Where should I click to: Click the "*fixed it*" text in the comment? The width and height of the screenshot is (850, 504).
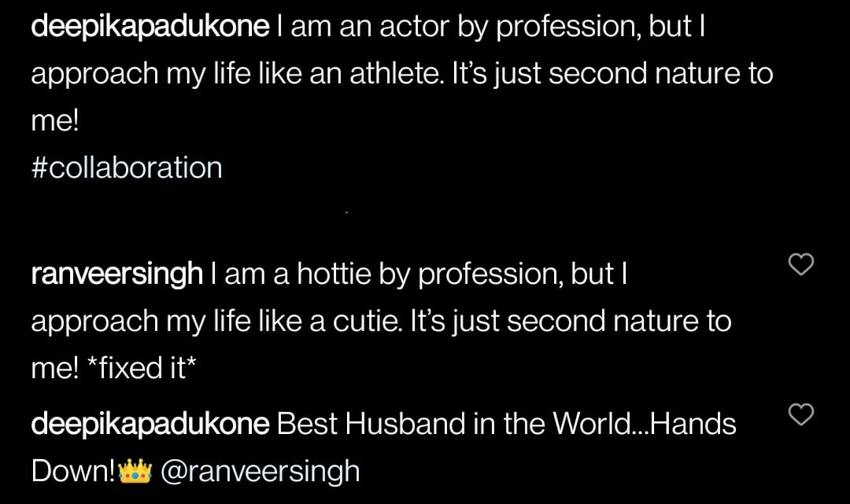138,369
